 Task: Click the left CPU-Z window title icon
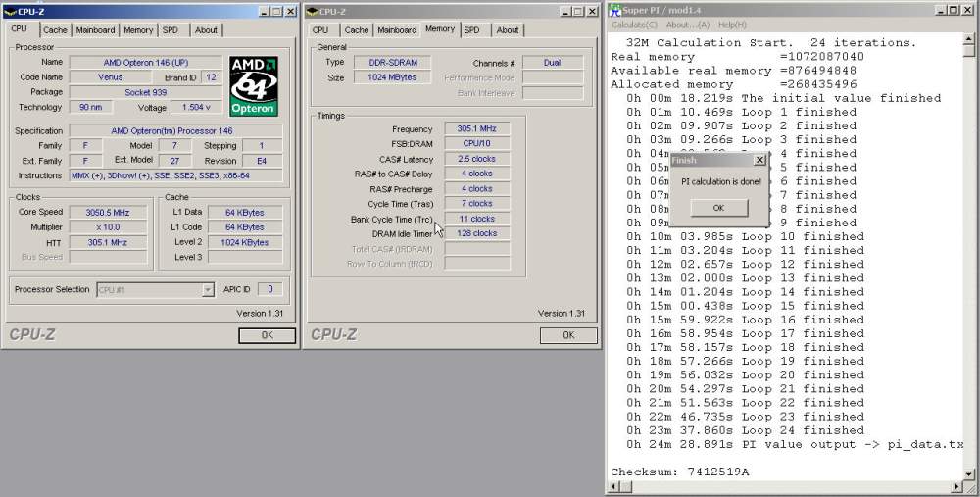[10, 11]
